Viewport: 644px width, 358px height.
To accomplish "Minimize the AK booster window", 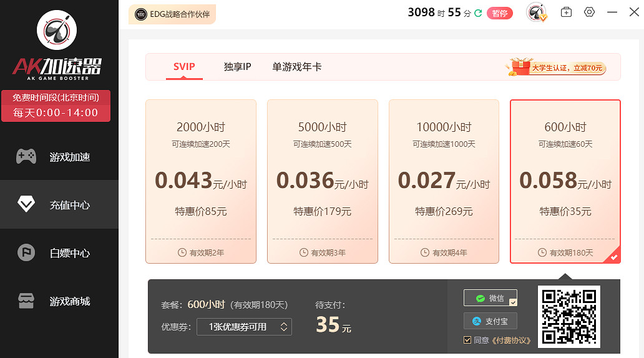I will click(612, 12).
